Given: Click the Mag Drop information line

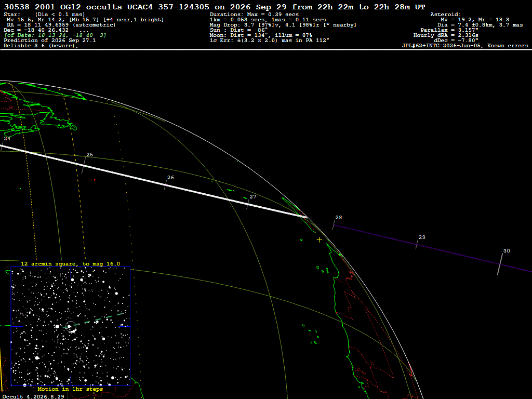Looking at the screenshot, I should pyautogui.click(x=283, y=25).
